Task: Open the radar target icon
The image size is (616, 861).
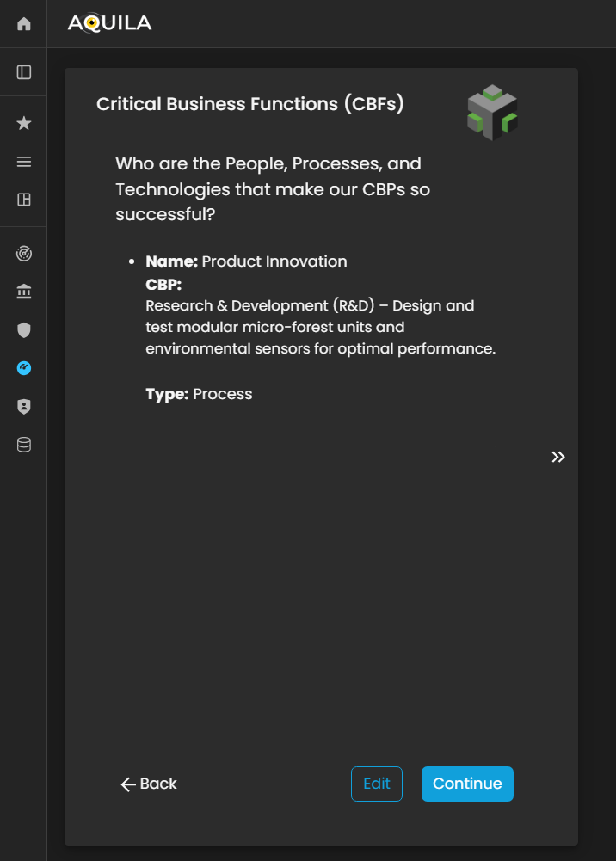Action: [24, 255]
